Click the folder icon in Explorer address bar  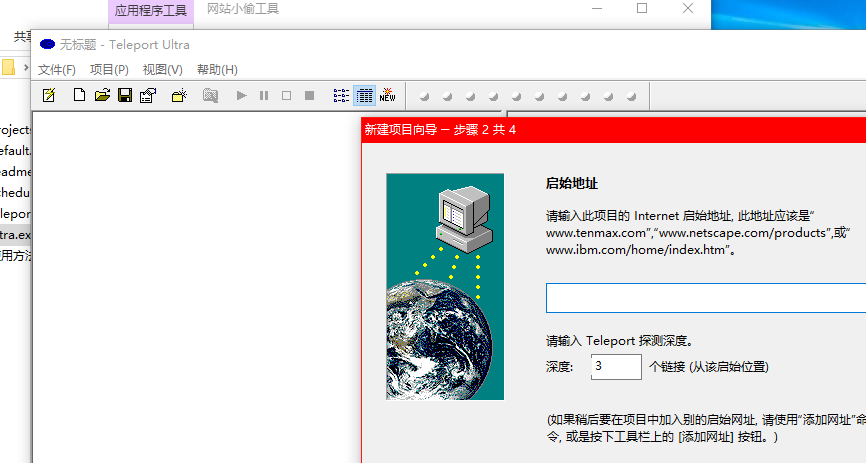[8, 67]
